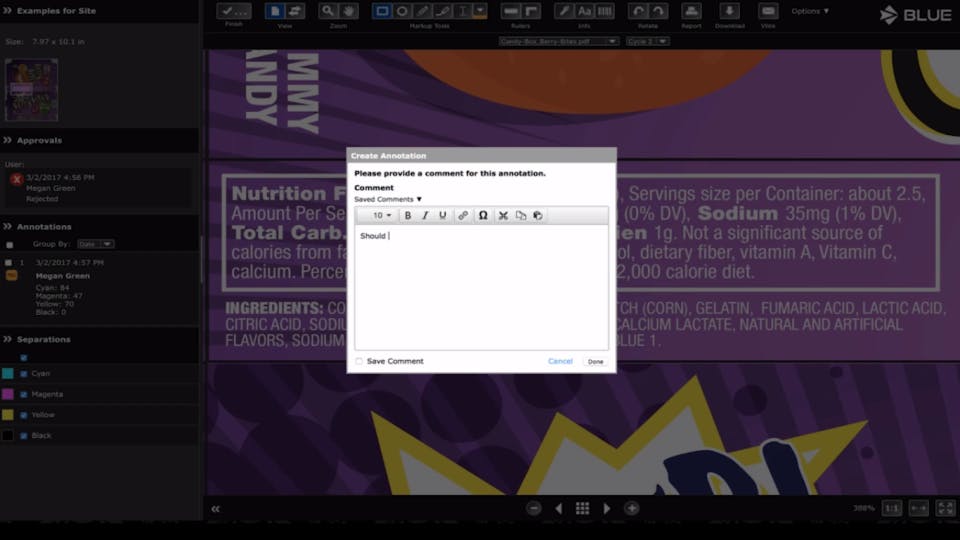Screen dimensions: 960x540
Task: Choose the freehand markup tool
Action: tap(443, 11)
